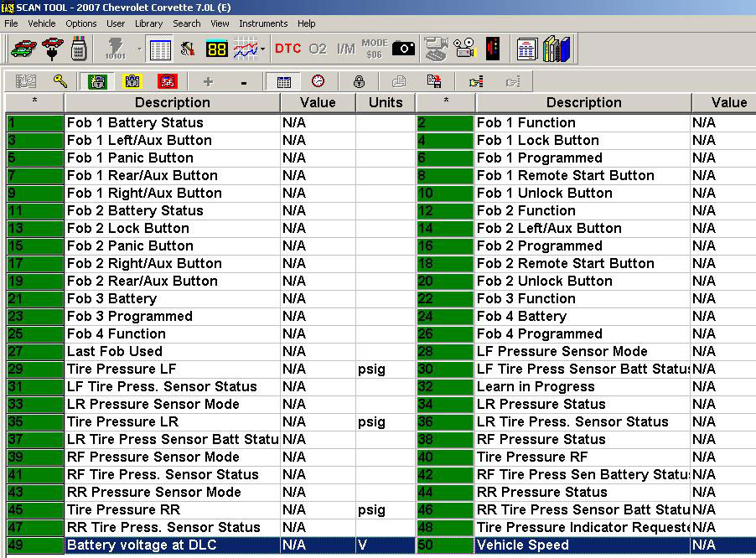Click the minus icon in second toolbar

[244, 81]
